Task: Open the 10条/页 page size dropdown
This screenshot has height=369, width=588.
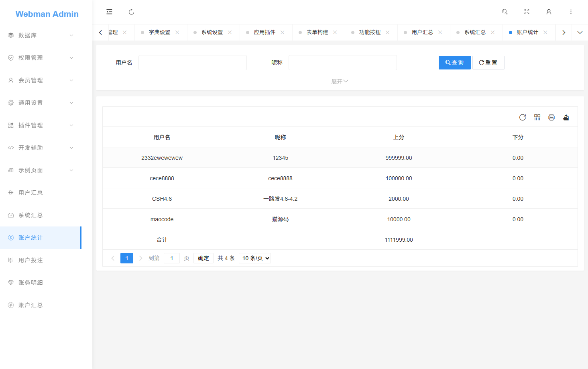Action: tap(254, 258)
